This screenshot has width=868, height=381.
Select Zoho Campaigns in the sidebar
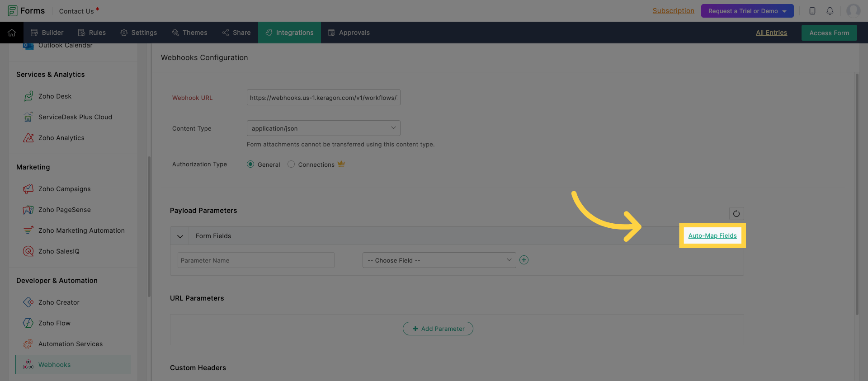[x=64, y=189]
